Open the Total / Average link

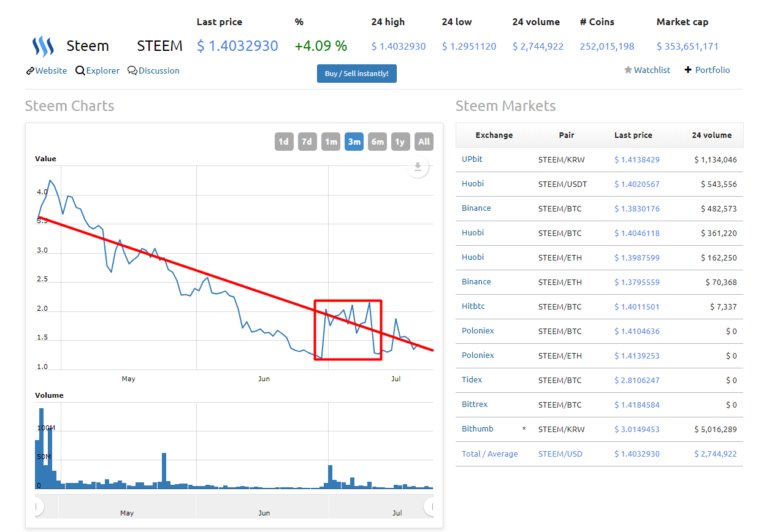pos(490,454)
